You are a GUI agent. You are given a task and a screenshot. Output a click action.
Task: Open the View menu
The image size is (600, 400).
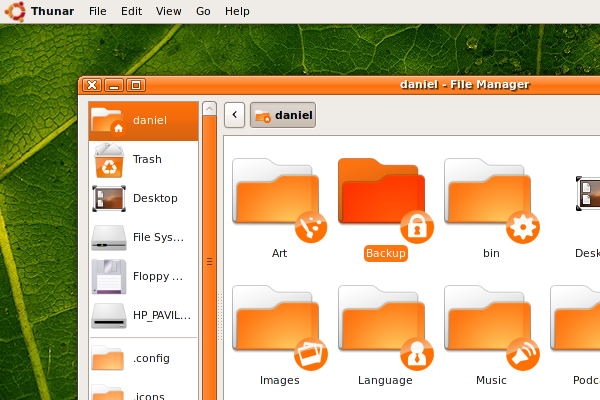[x=168, y=11]
